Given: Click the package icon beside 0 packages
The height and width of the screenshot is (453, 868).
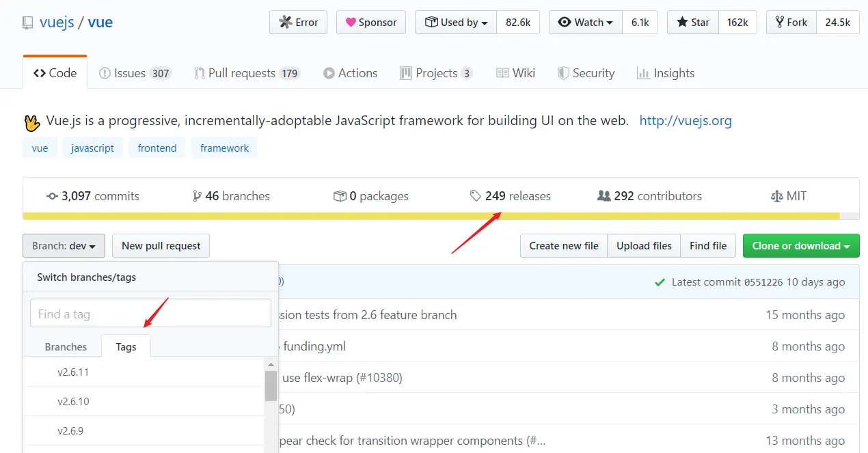Looking at the screenshot, I should click(340, 196).
